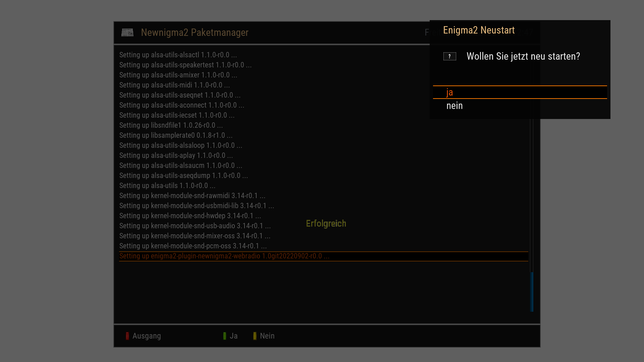
Task: Click the Enigma2 Neustart dialog title
Action: coord(479,30)
